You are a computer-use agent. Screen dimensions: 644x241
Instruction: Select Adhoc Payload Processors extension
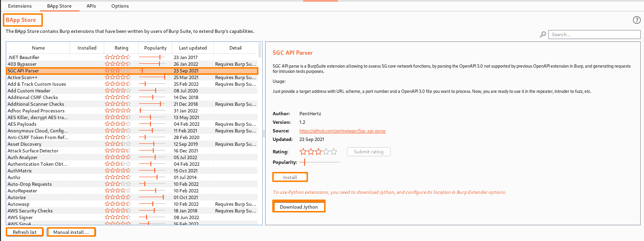132,110
